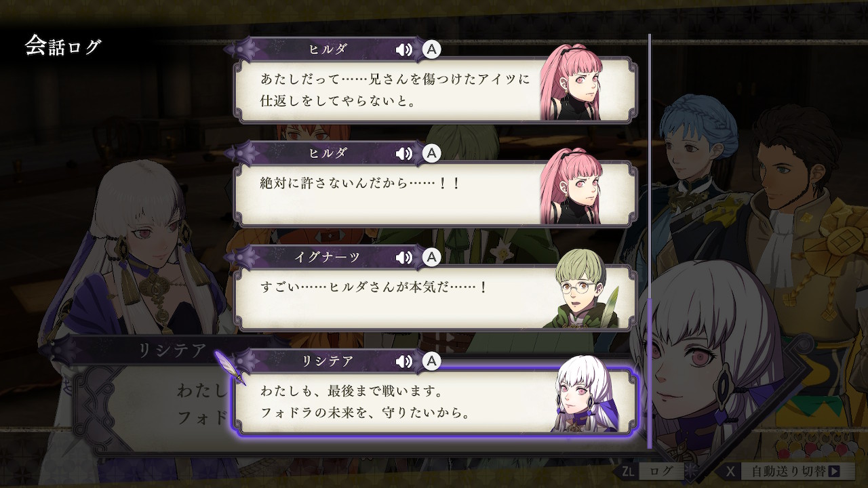
Task: Click the 会話ログ title heading
Action: (x=63, y=46)
